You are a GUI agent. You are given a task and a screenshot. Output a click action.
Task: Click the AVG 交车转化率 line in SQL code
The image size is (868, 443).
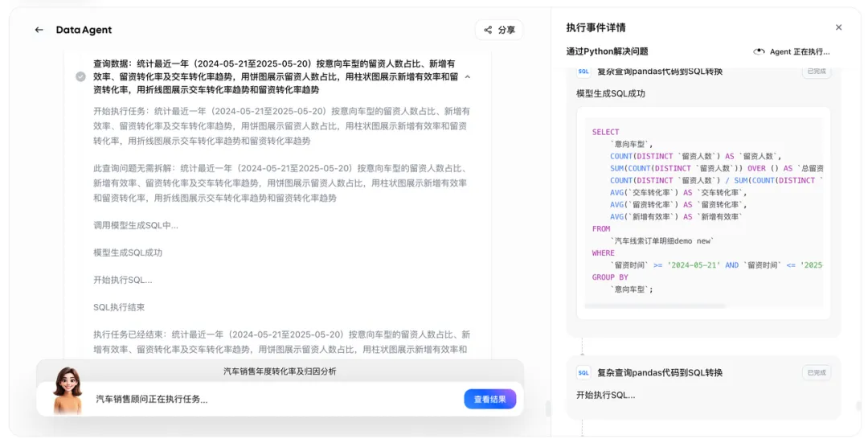pos(678,192)
